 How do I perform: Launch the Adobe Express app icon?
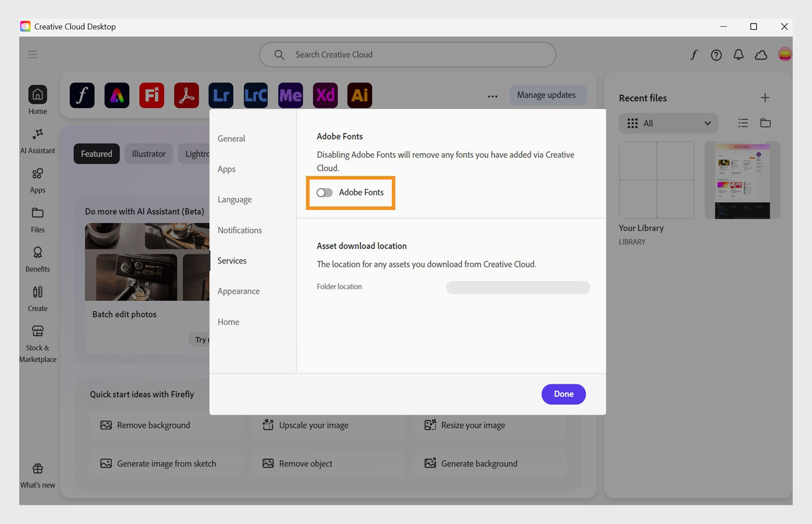(x=117, y=95)
